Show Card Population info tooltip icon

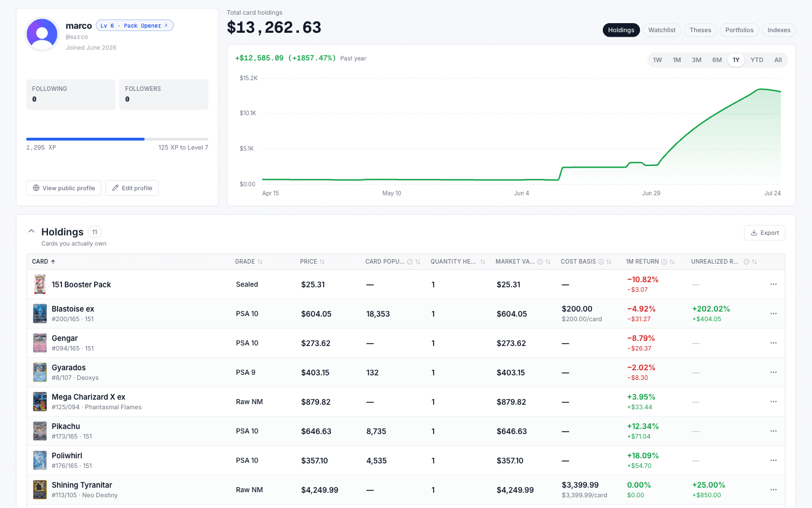(x=410, y=262)
